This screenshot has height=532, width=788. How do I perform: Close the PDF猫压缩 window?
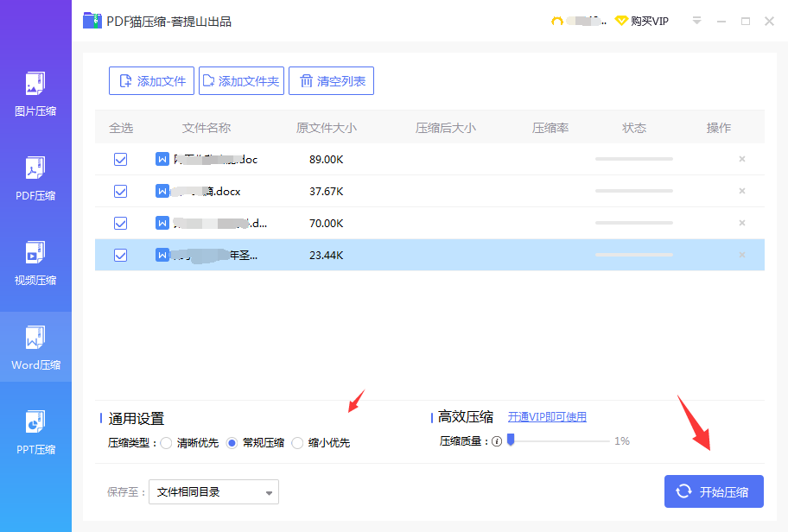(x=769, y=21)
